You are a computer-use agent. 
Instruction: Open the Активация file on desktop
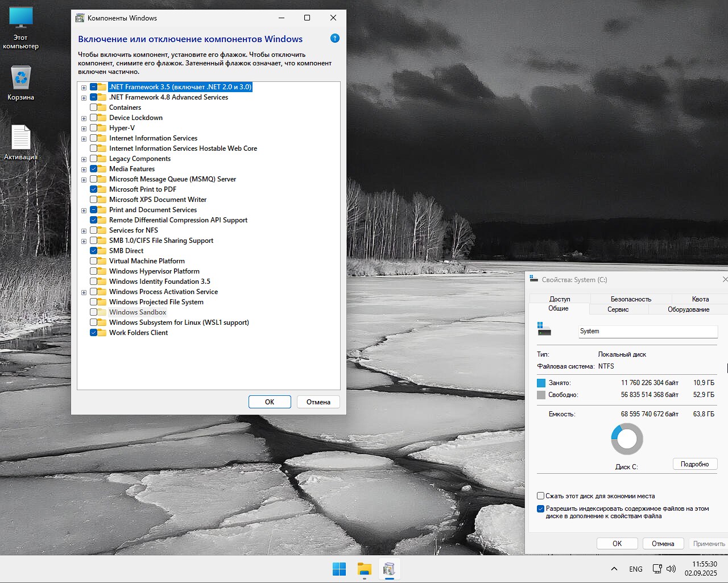(21, 138)
